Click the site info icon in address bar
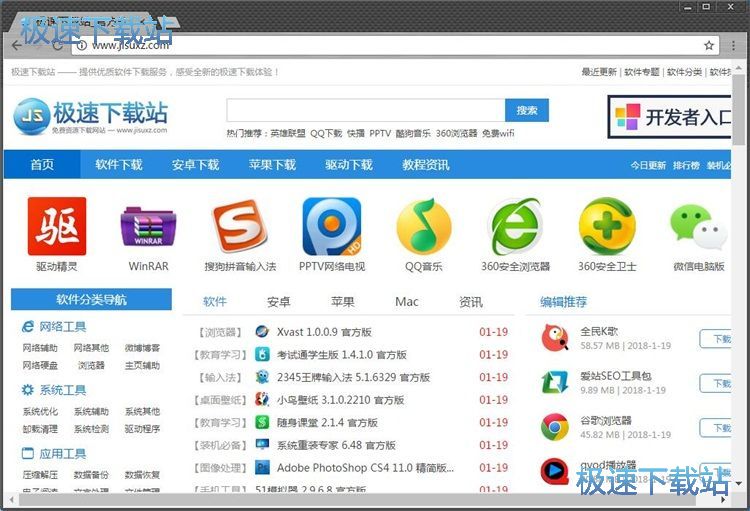The height and width of the screenshot is (511, 750). point(82,45)
